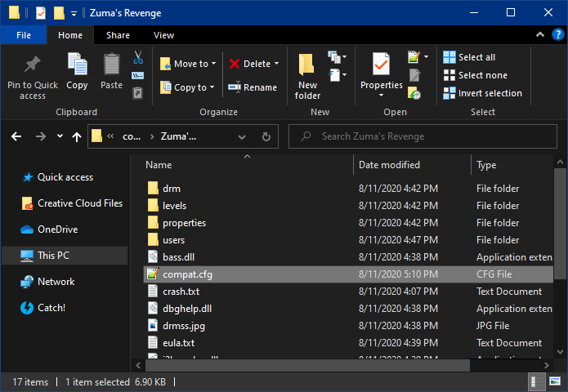
Task: Go forward with the right arrow
Action: click(x=41, y=136)
